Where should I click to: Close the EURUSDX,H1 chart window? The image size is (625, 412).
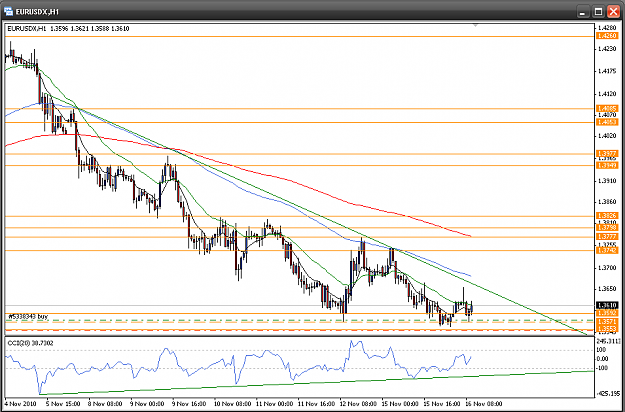coord(613,12)
